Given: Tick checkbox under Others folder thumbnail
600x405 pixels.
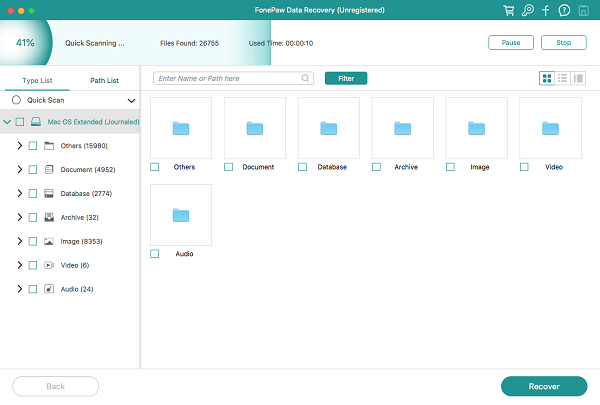Looking at the screenshot, I should point(155,167).
